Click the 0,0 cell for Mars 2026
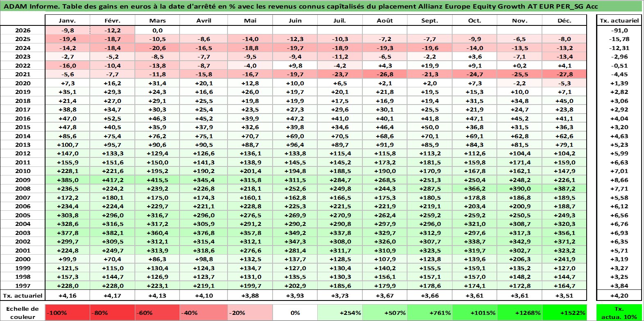This screenshot has height=321, width=644. [x=157, y=30]
